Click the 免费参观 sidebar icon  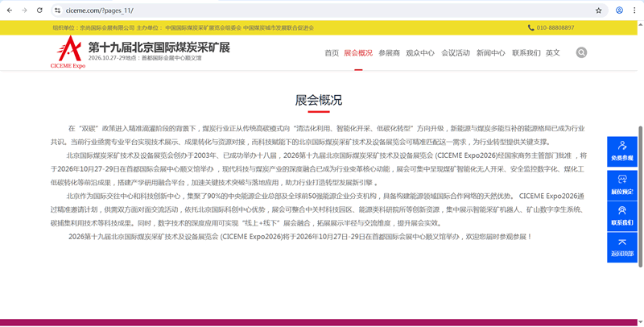[621, 151]
